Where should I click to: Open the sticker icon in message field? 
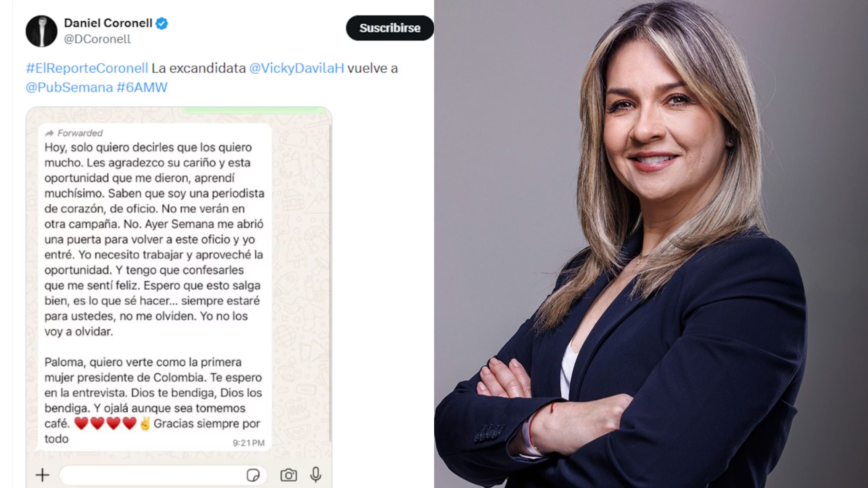253,475
